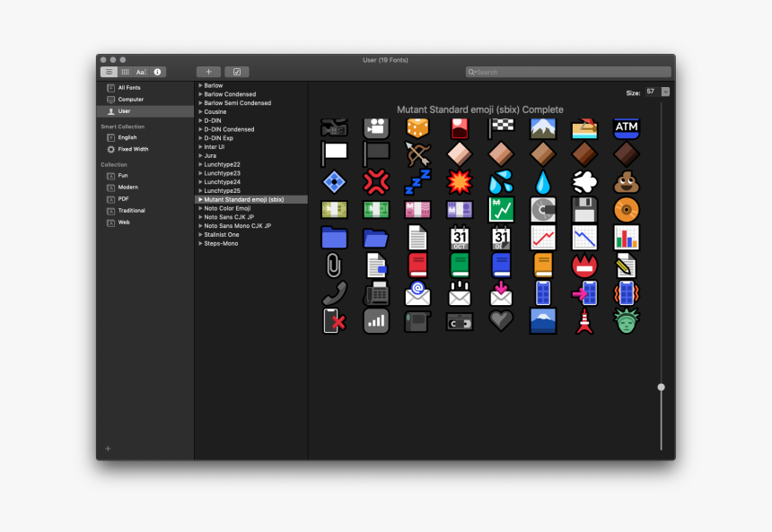This screenshot has width=772, height=532.
Task: Click the orange dice emoji glyph
Action: coord(417,128)
